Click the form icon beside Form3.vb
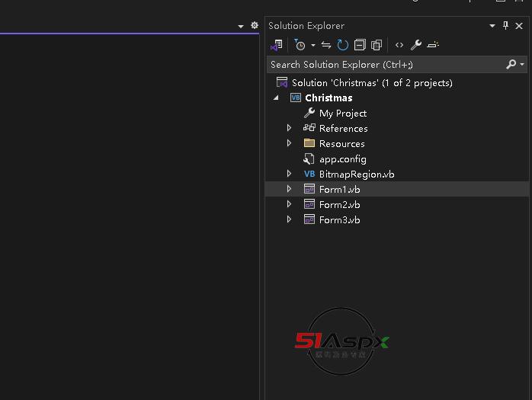The height and width of the screenshot is (400, 532). point(309,219)
